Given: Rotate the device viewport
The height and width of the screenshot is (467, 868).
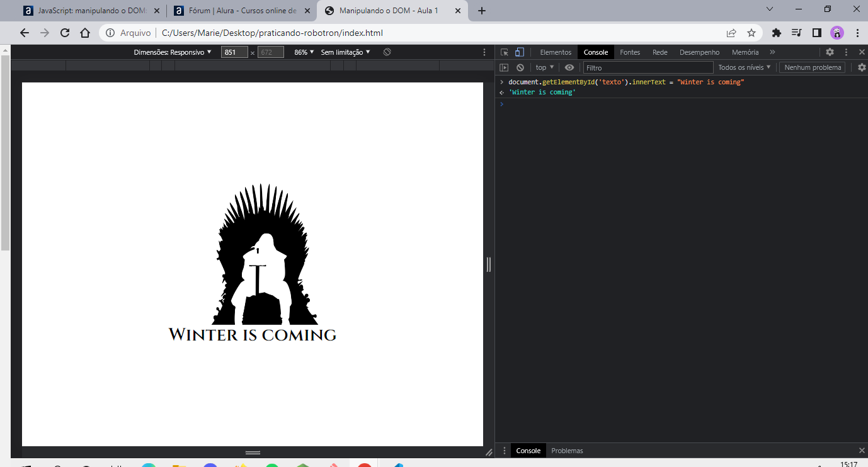Looking at the screenshot, I should (387, 52).
